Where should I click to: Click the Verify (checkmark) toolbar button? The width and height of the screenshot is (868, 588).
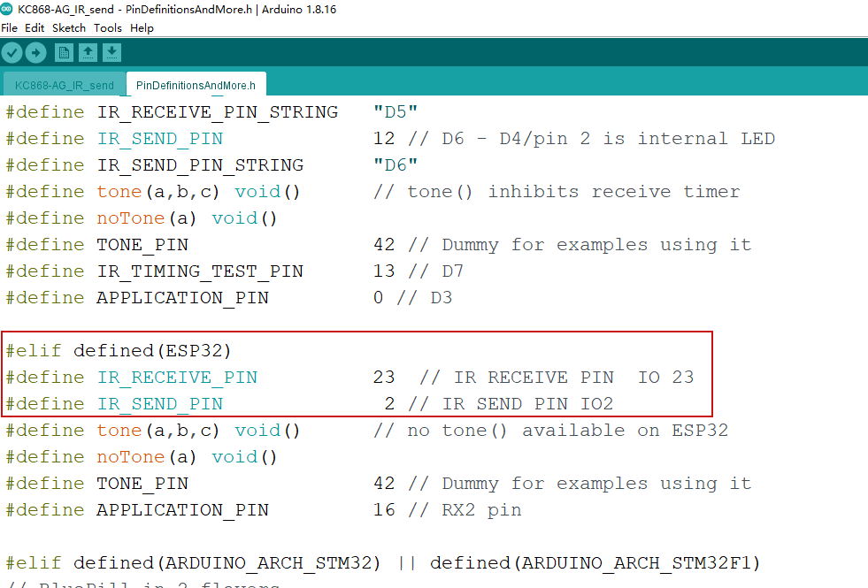(x=12, y=52)
